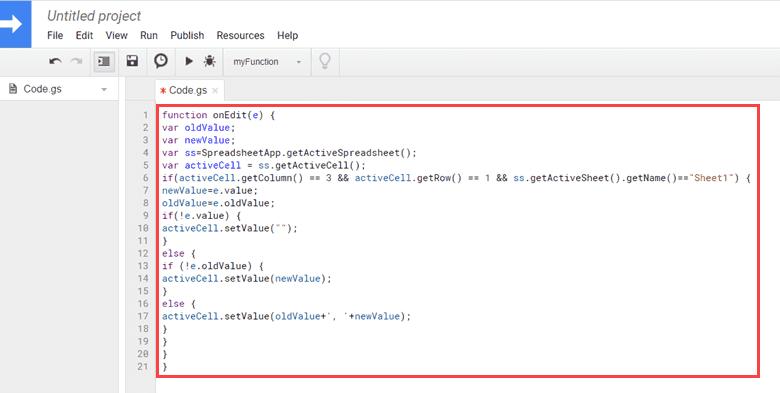Viewport: 780px width, 393px height.
Task: Click the 'function onEdit(e) {' code line
Action: coord(218,115)
